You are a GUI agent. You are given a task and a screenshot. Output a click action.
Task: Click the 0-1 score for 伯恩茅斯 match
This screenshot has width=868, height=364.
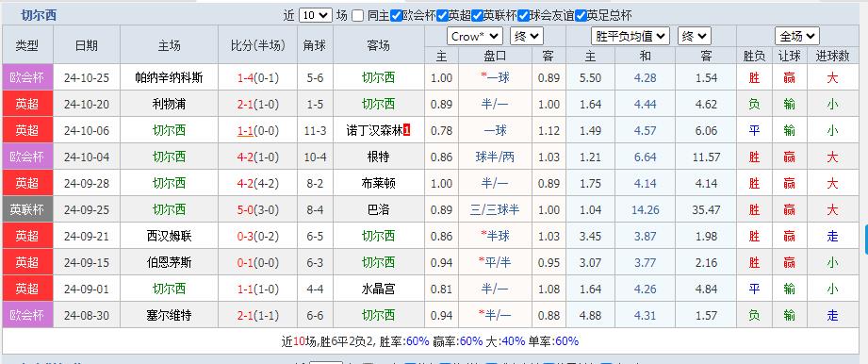point(246,262)
